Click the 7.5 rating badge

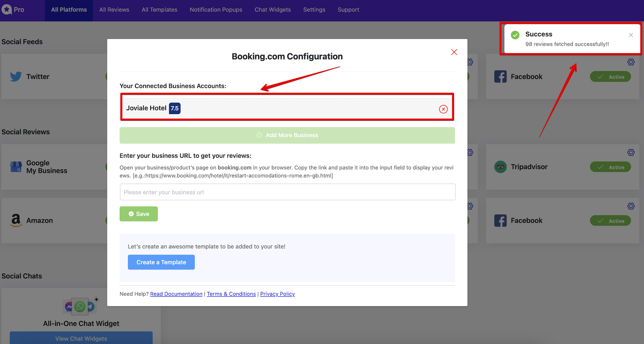pyautogui.click(x=175, y=108)
